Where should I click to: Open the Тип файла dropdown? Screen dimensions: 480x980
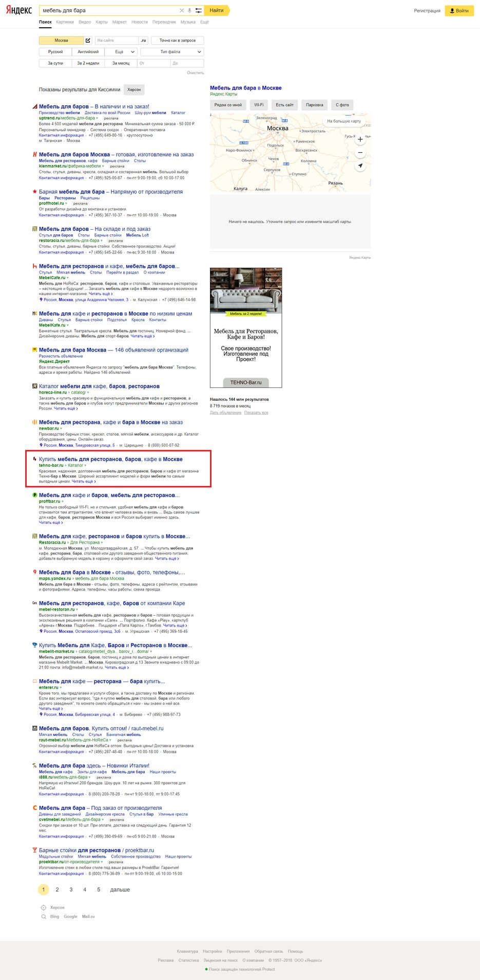coord(172,52)
